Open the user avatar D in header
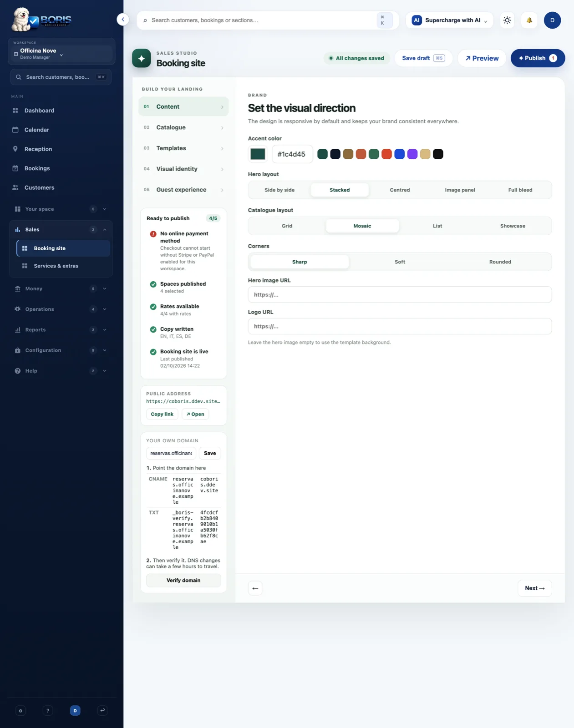The height and width of the screenshot is (728, 574). pos(552,20)
